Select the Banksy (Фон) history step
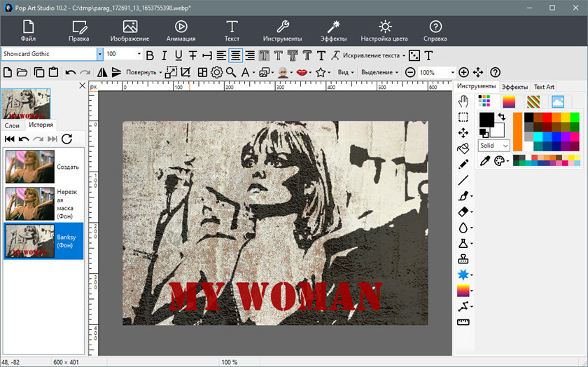Image resolution: width=588 pixels, height=367 pixels. pos(43,241)
